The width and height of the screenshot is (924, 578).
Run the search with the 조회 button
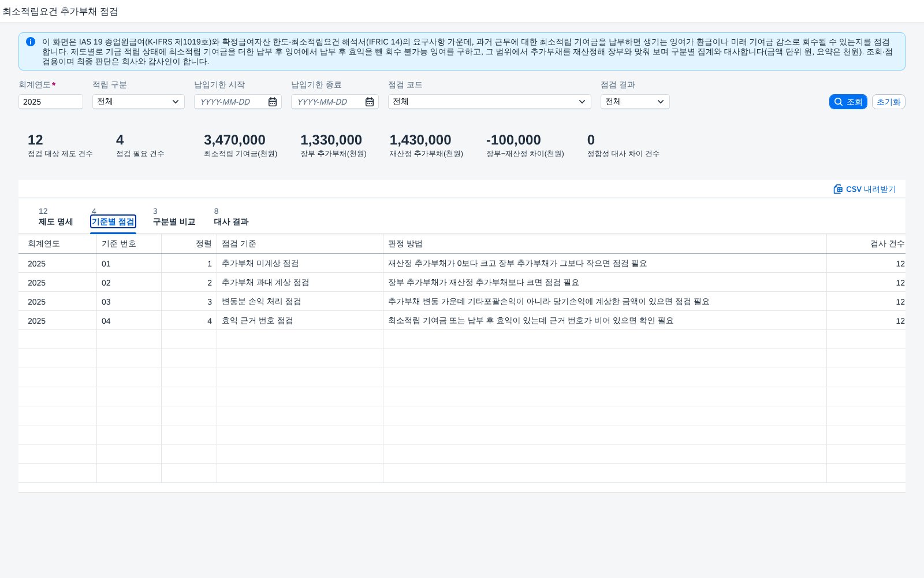tap(848, 102)
